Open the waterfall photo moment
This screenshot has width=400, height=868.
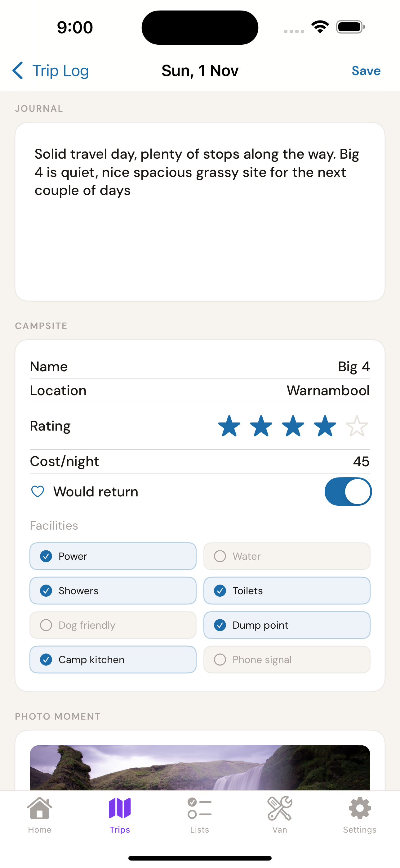(200, 768)
